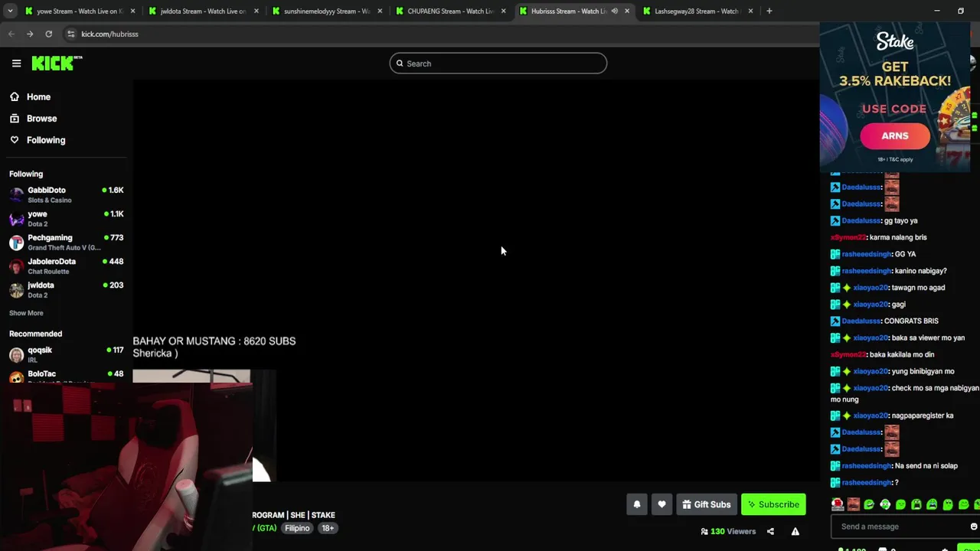Click the Browse icon in the sidebar
This screenshot has width=980, height=551.
(x=15, y=119)
